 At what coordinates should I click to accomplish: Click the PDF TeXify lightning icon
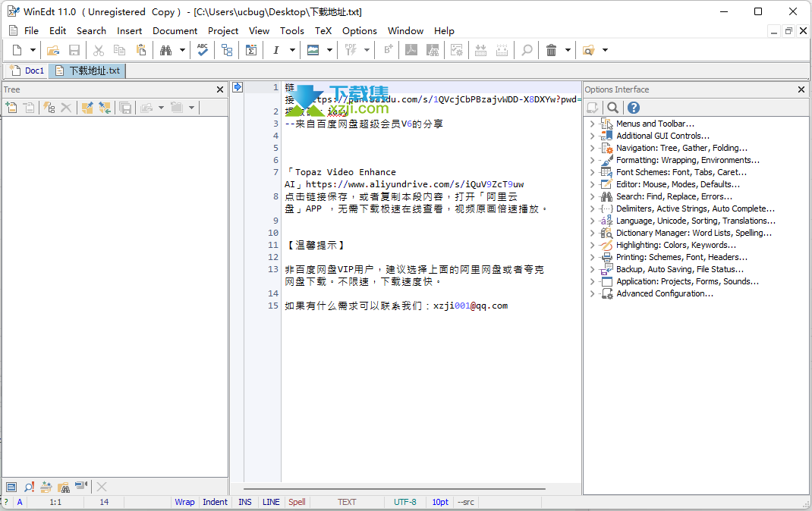(x=351, y=50)
